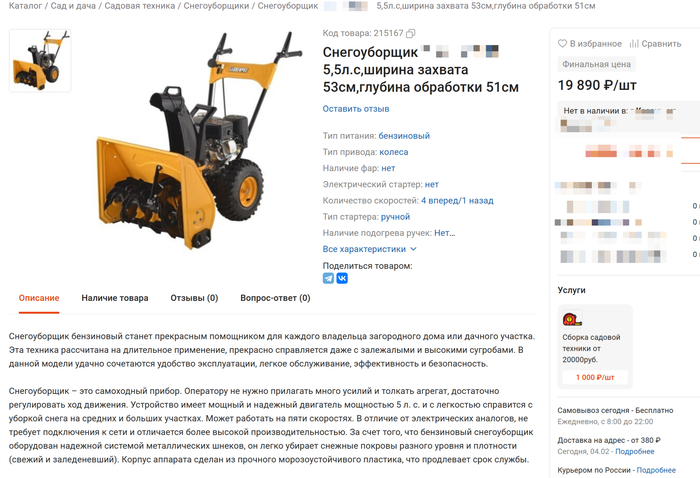Viewport: 700px width, 478px height.
Task: Add to favorites heart icon
Action: tap(562, 44)
